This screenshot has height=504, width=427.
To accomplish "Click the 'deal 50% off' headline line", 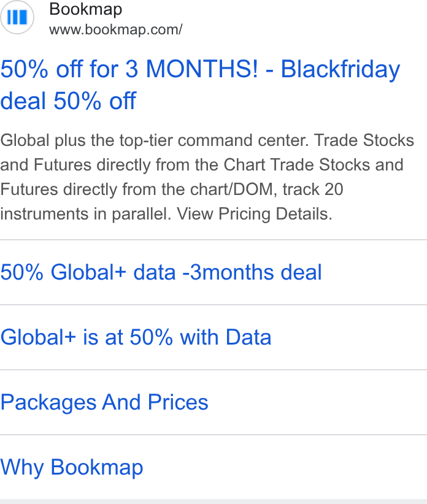I will tap(68, 101).
